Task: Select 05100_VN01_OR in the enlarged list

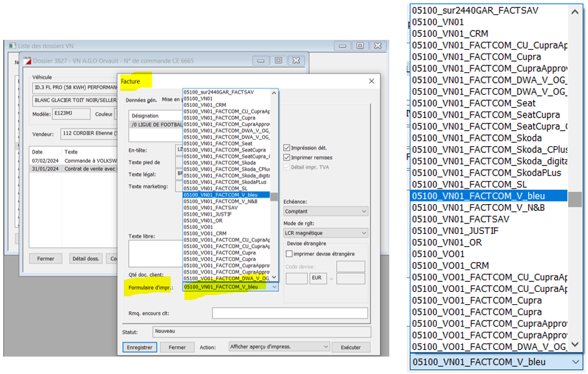Action: point(489,243)
